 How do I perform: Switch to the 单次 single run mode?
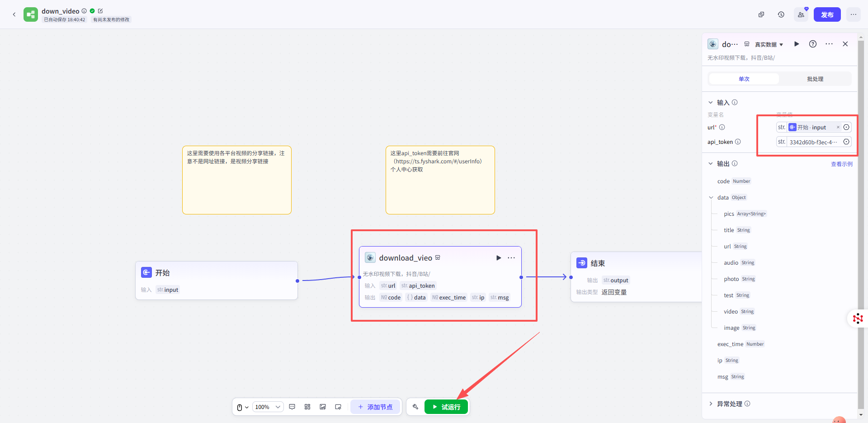tap(744, 79)
